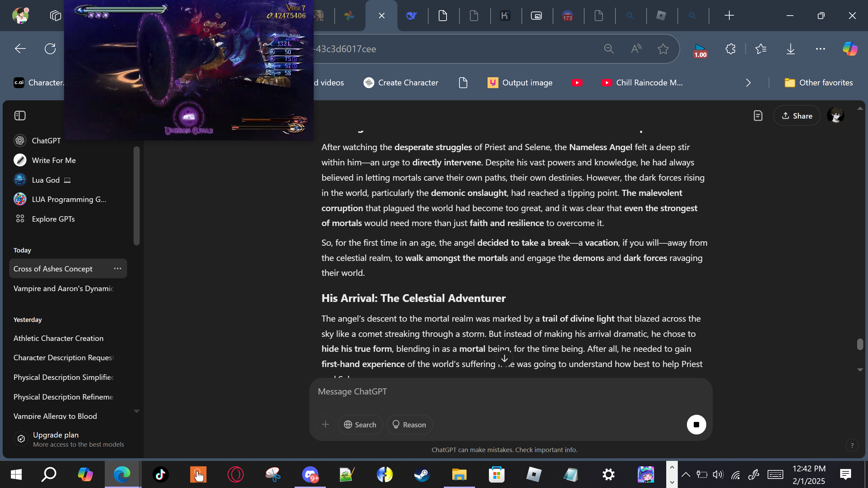
Task: Stop the response with the stop button
Action: pyautogui.click(x=696, y=425)
